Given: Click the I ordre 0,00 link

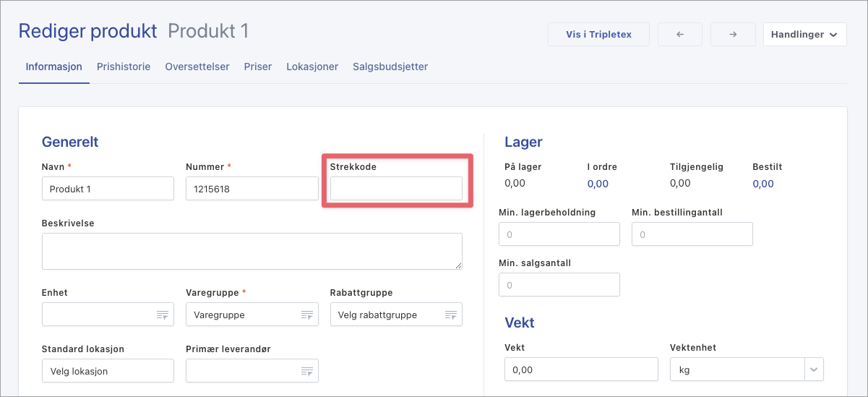Looking at the screenshot, I should click(x=598, y=184).
